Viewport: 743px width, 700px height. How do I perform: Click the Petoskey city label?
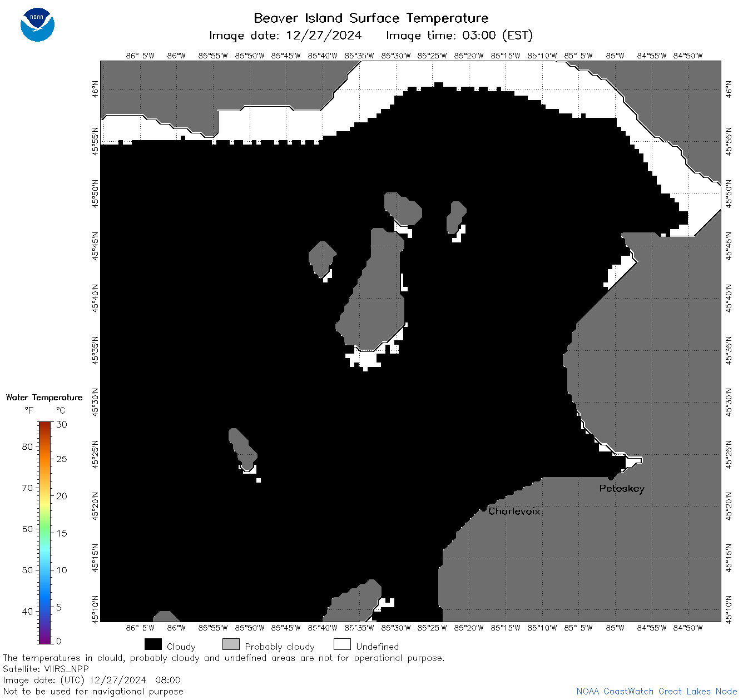[622, 489]
